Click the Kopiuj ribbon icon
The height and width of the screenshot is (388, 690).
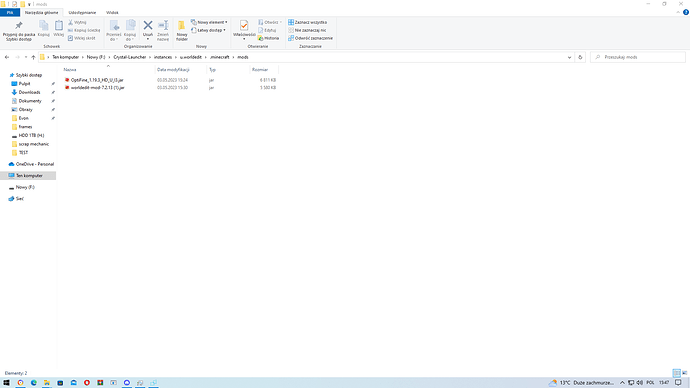click(44, 29)
